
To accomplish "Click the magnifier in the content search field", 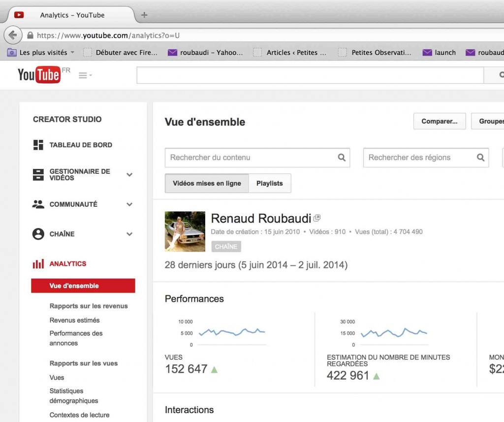I will tap(342, 157).
